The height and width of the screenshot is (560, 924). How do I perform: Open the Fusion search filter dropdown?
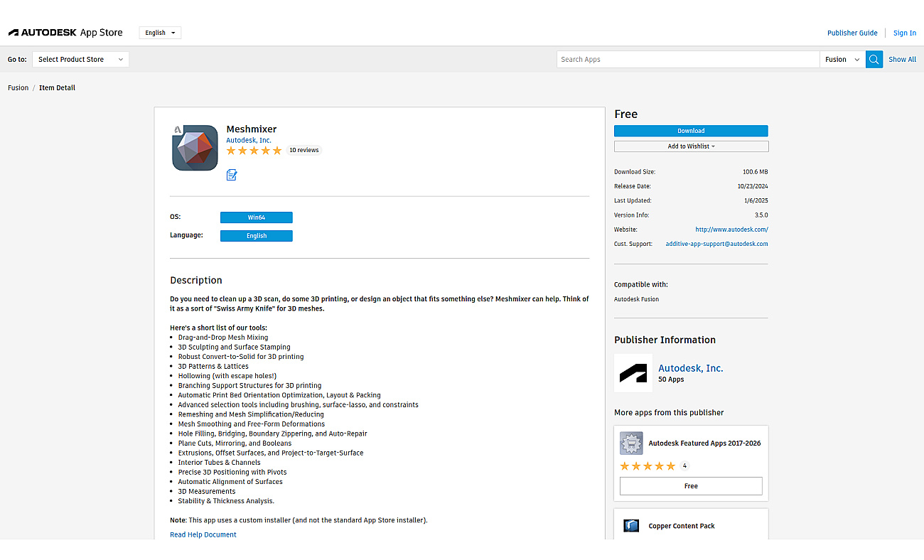842,60
